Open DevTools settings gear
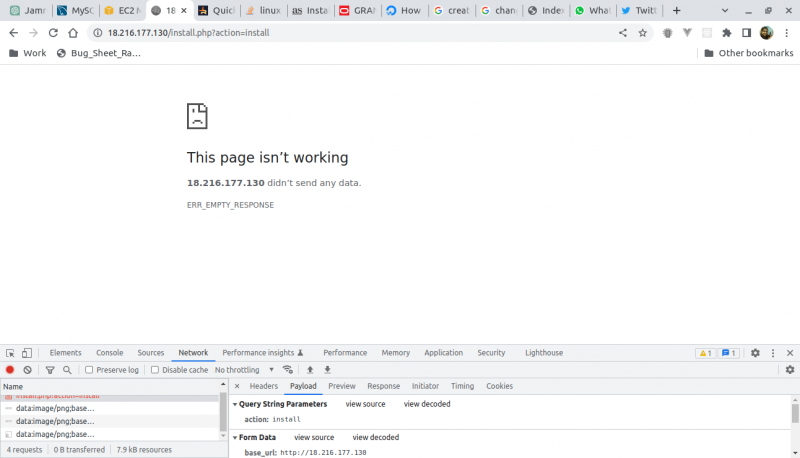 [x=755, y=353]
